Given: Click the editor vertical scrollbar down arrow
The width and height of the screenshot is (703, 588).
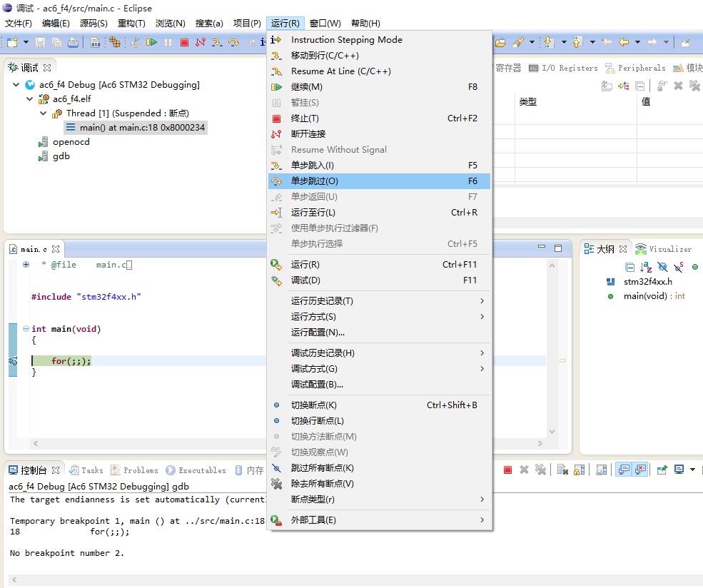Looking at the screenshot, I should [552, 432].
